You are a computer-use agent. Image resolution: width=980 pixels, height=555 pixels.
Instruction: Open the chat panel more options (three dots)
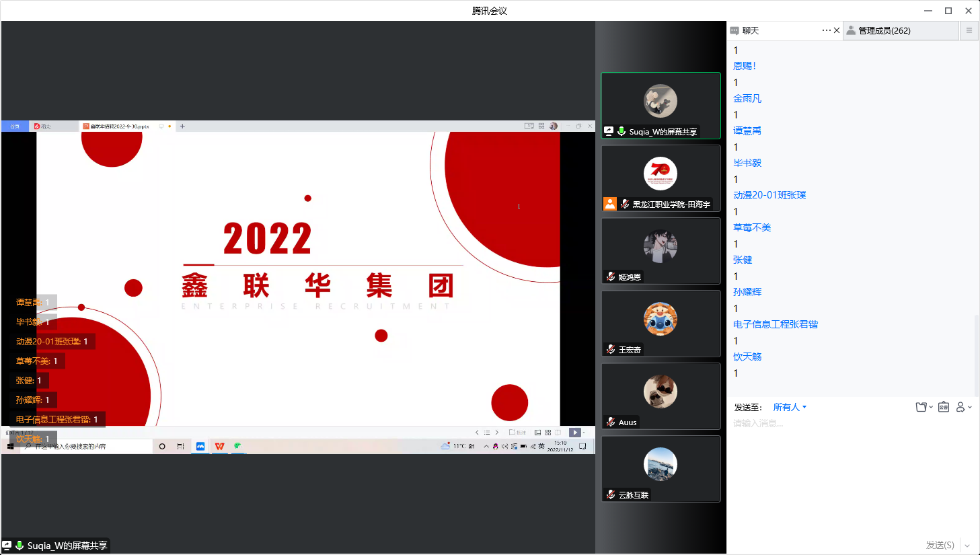(x=826, y=30)
